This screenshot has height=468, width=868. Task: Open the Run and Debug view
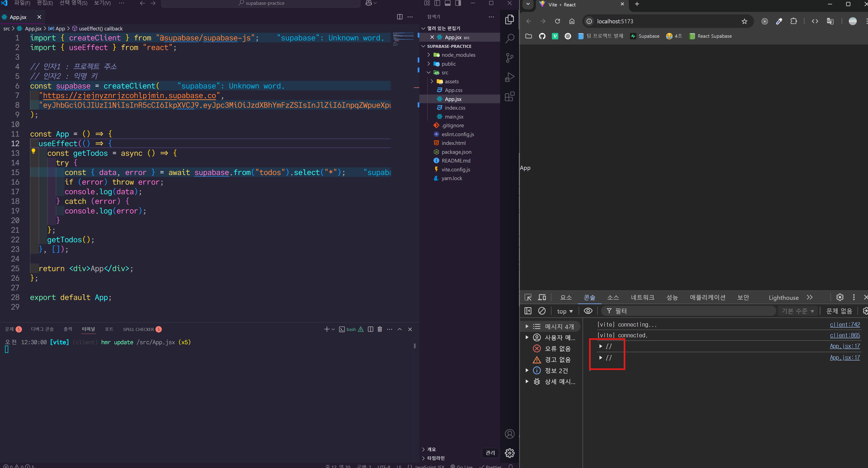coord(510,77)
